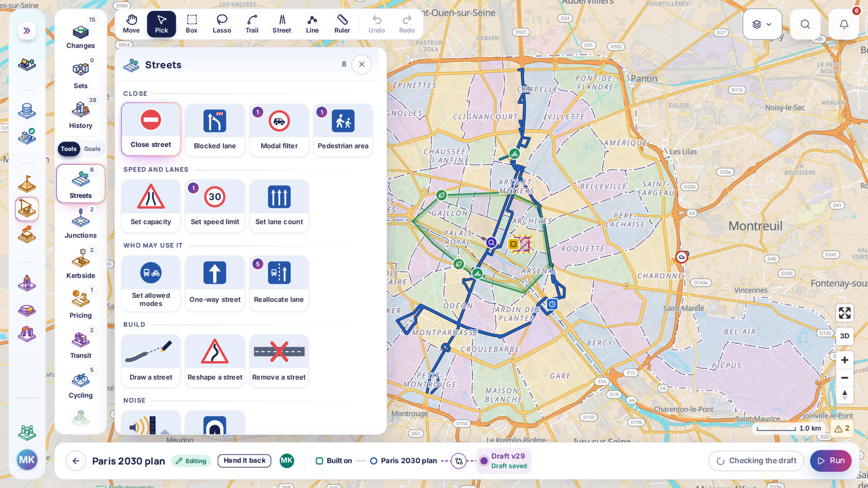Switch to the Goals tab
Viewport: 868px width, 488px height.
coord(92,149)
